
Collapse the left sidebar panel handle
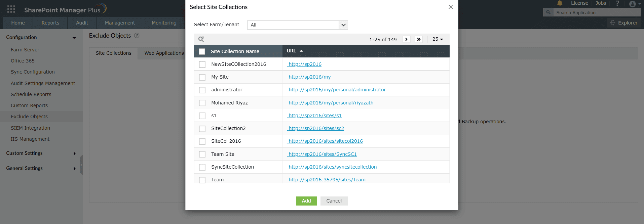81,165
